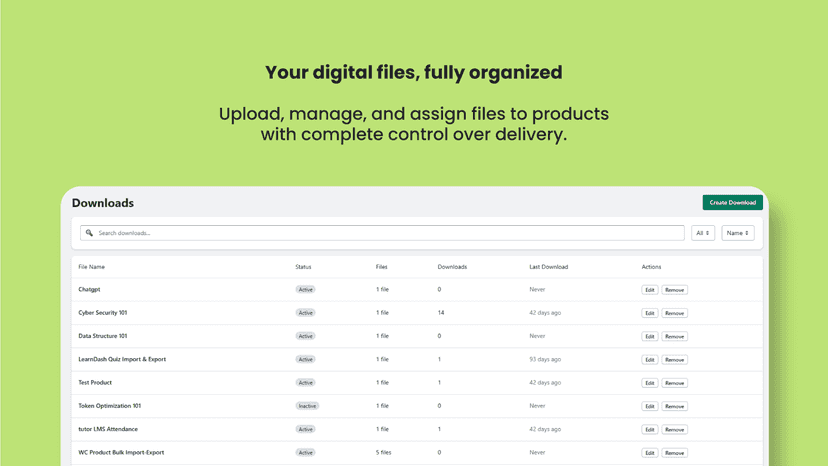
Task: Edit WC Product Bulk Import-Export
Action: click(x=650, y=453)
